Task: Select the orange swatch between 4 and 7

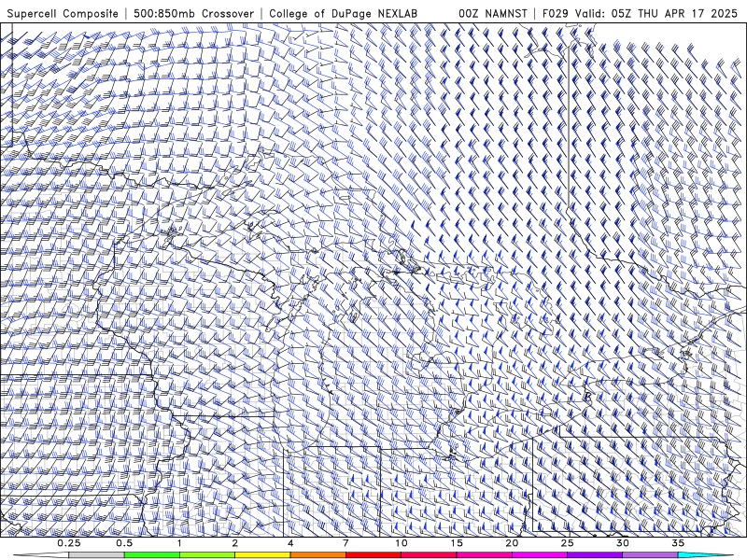Action: point(317,555)
